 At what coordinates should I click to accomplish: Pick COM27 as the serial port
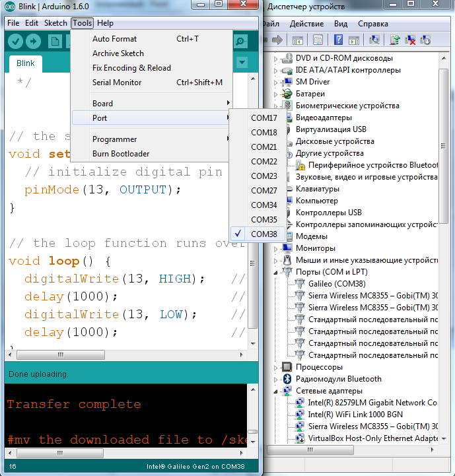[x=258, y=191]
